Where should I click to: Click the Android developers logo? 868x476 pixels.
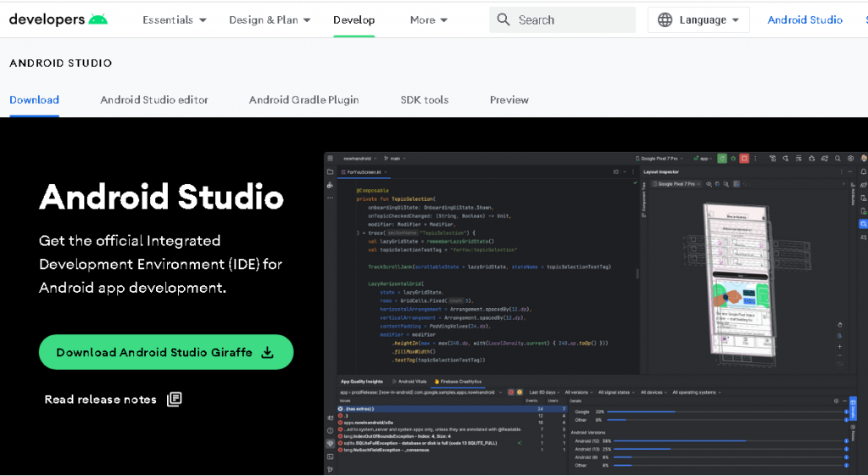(x=58, y=20)
